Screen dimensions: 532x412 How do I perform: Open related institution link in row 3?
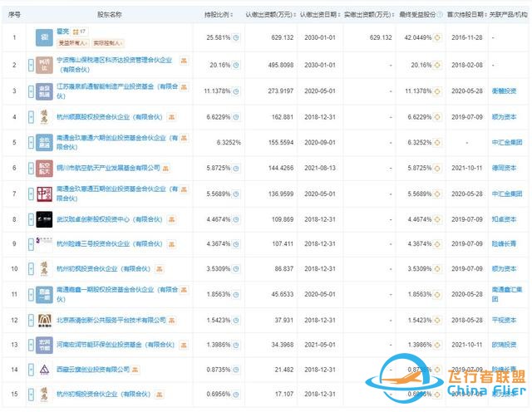click(505, 91)
